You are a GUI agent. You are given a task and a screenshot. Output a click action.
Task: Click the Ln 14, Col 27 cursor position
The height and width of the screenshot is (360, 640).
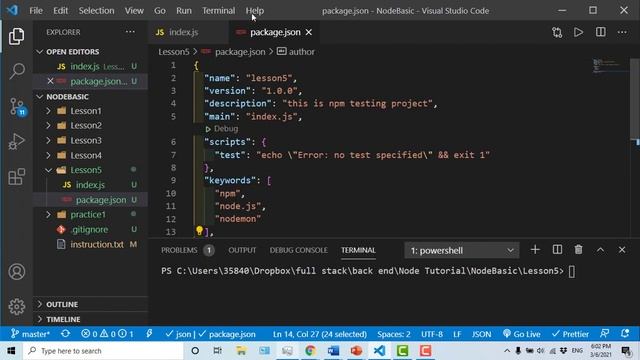click(320, 334)
